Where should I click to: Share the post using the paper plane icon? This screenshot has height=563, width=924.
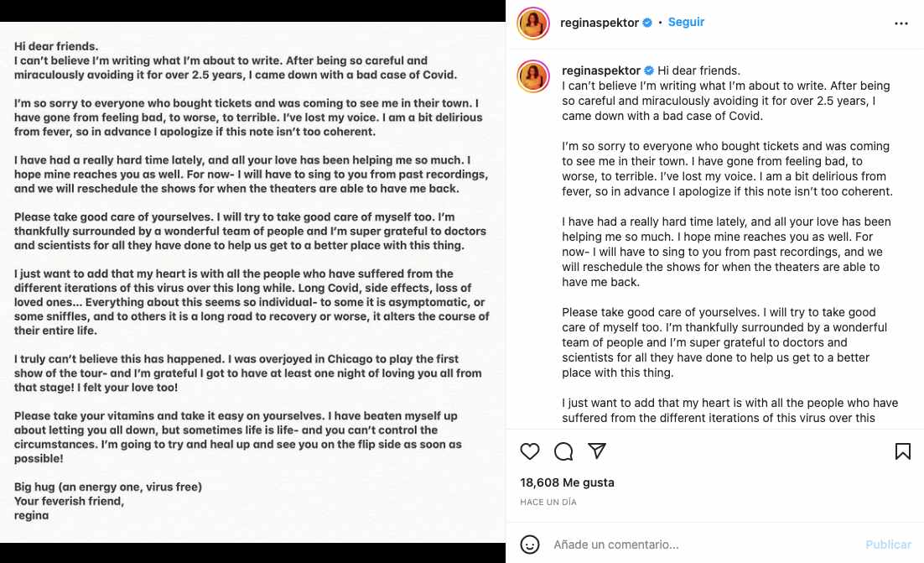pyautogui.click(x=597, y=451)
